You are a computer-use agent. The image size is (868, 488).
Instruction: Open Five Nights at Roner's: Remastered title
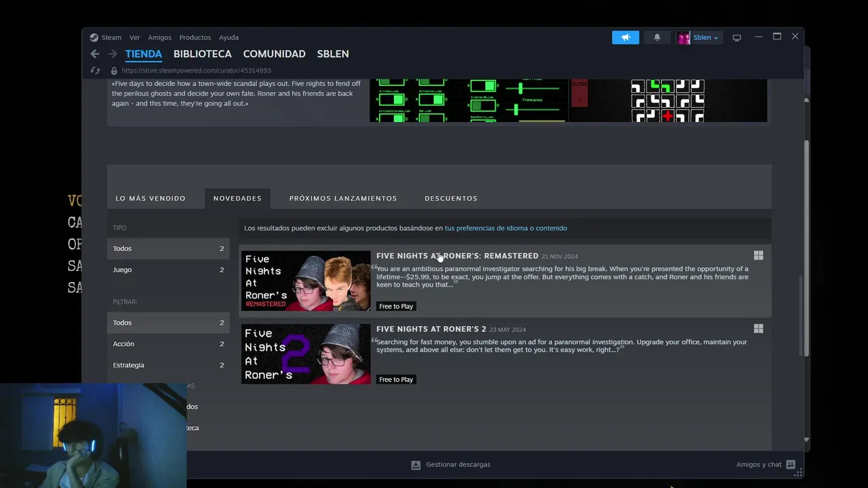click(457, 256)
